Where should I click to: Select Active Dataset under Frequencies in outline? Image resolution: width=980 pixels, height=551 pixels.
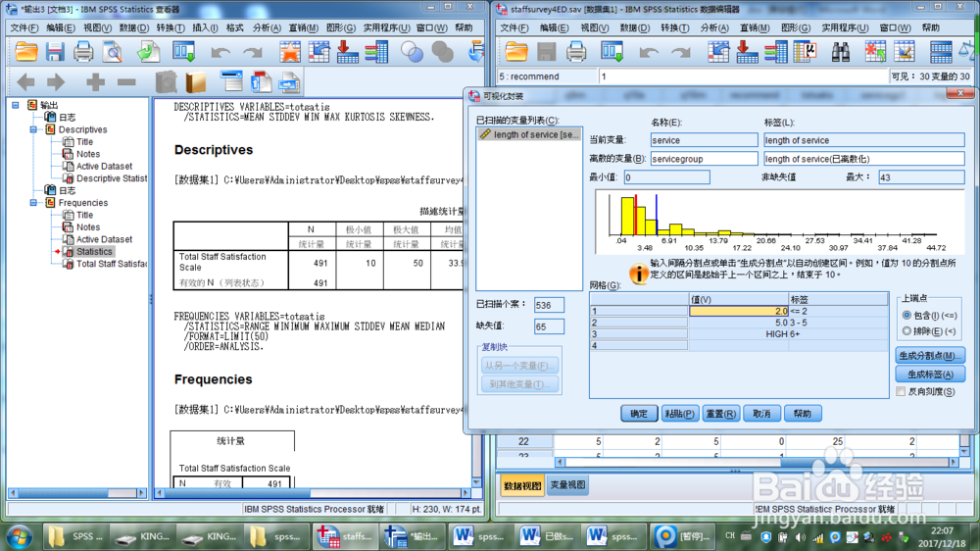[x=105, y=239]
